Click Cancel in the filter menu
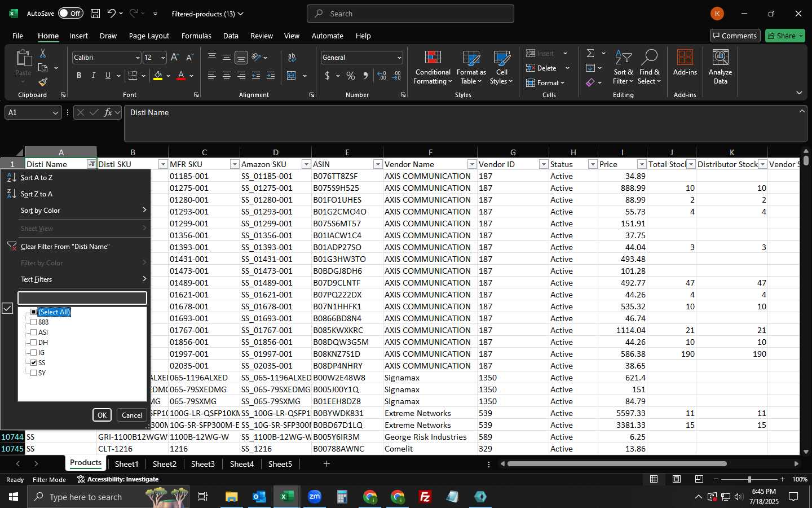The height and width of the screenshot is (508, 812). click(132, 415)
